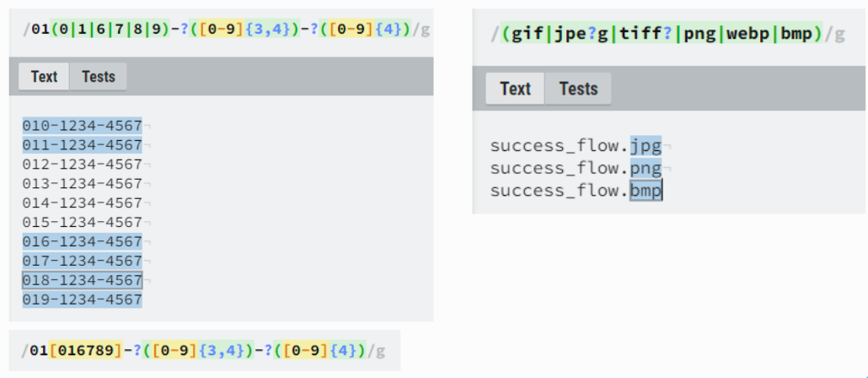Select the line 015-1234-4567
Viewport: 868px width, 378px height.
(x=83, y=222)
